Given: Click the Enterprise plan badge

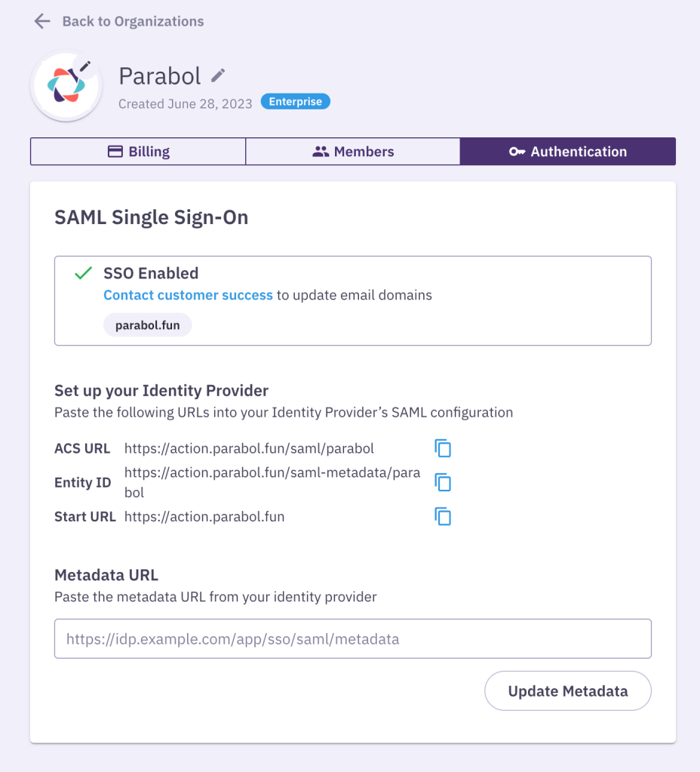Looking at the screenshot, I should coord(296,101).
